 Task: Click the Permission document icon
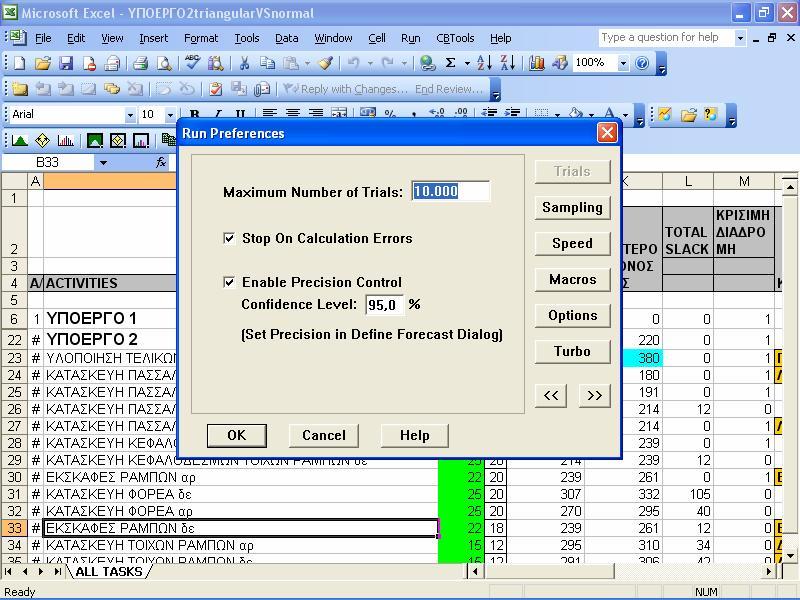(x=90, y=63)
